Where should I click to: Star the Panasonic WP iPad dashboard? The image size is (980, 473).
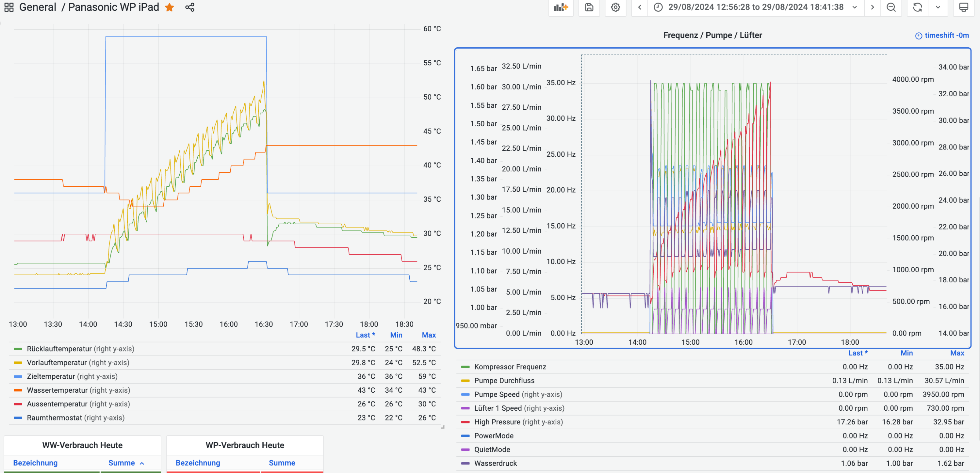click(170, 7)
